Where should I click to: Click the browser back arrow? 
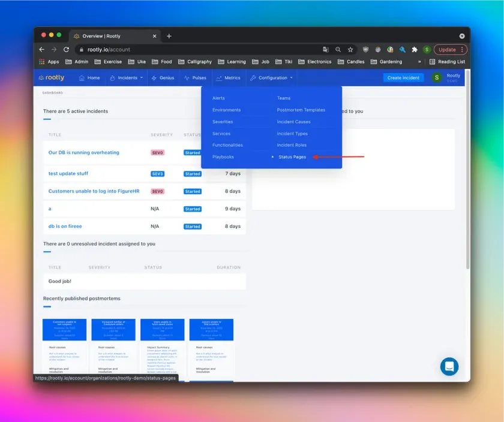(x=42, y=50)
